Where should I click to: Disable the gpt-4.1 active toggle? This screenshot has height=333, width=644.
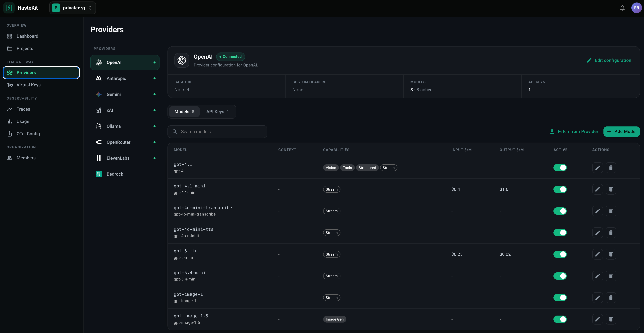tap(560, 168)
